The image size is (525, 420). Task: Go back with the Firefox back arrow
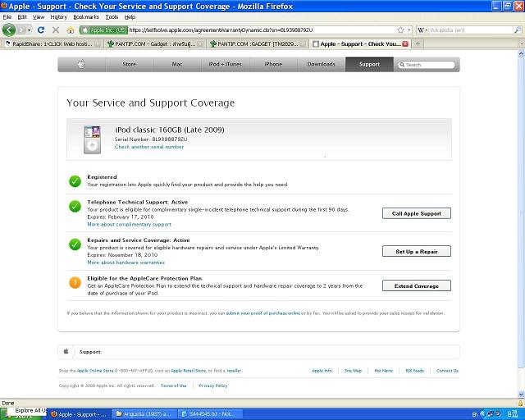(x=9, y=30)
